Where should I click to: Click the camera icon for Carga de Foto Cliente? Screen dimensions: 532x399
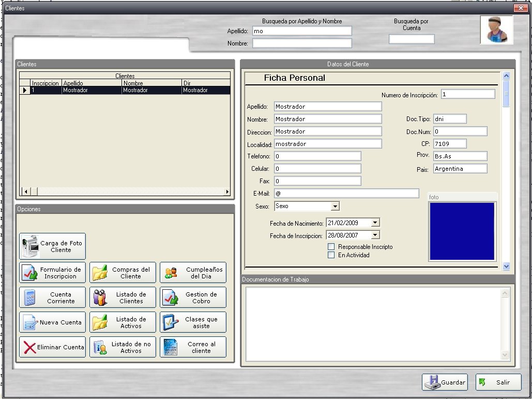[x=30, y=246]
